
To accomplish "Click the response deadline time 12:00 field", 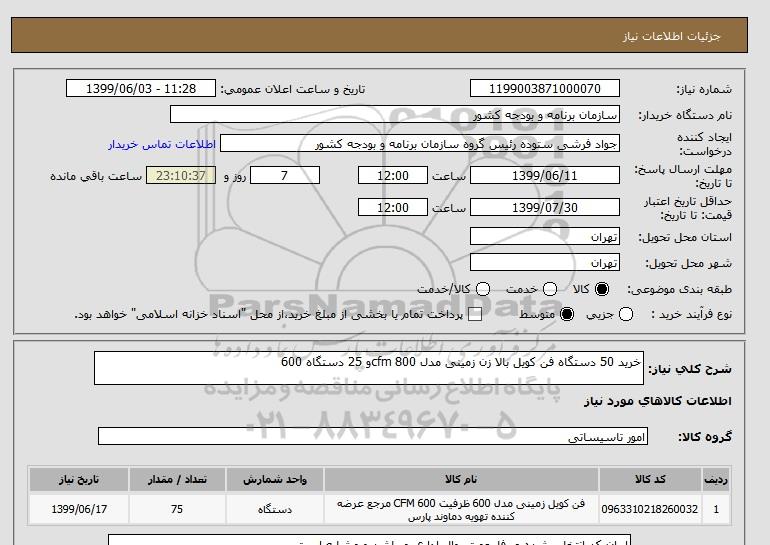I will 393,175.
